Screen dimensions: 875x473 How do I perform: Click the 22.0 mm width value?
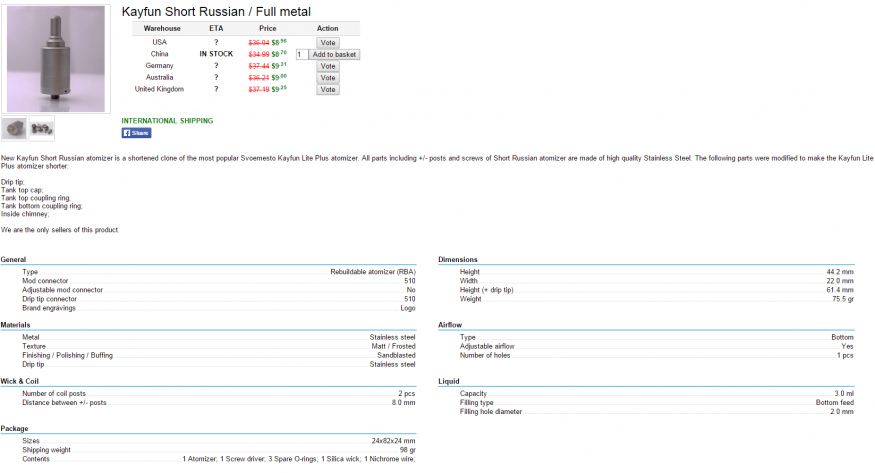[x=840, y=281]
